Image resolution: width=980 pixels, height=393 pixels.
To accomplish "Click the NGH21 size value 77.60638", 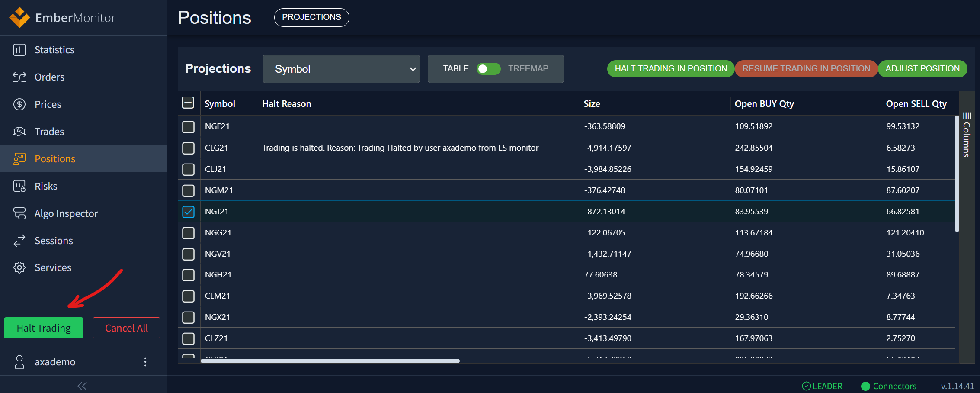I will click(x=600, y=275).
